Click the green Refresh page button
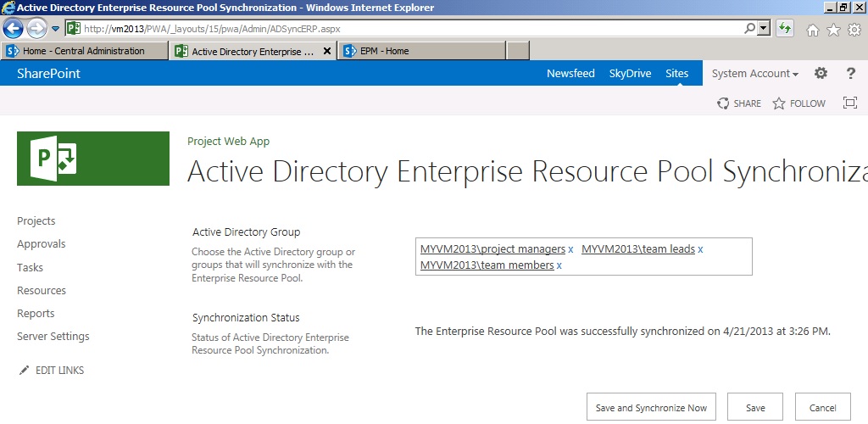868x424 pixels. (x=784, y=28)
